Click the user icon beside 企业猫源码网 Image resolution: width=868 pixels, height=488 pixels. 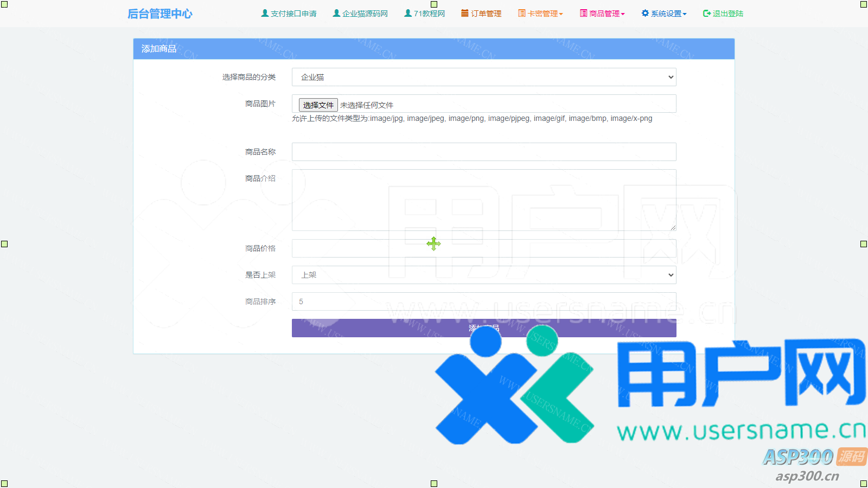[x=336, y=13]
